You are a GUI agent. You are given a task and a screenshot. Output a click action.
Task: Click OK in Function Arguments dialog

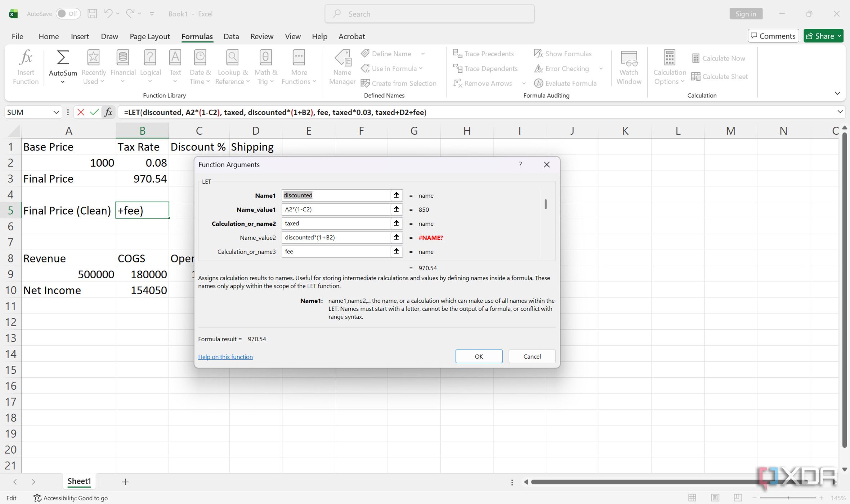click(479, 356)
